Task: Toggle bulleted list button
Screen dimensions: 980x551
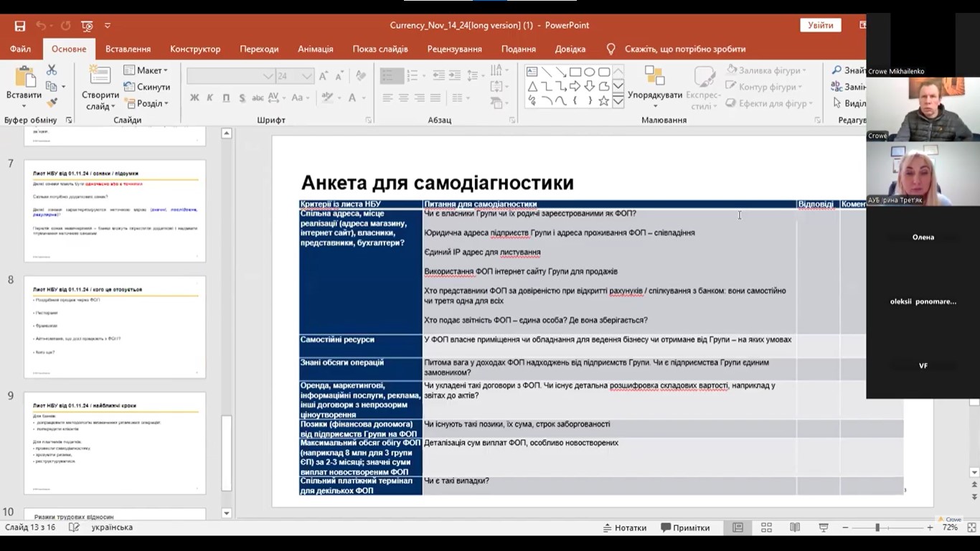Action: pyautogui.click(x=392, y=75)
